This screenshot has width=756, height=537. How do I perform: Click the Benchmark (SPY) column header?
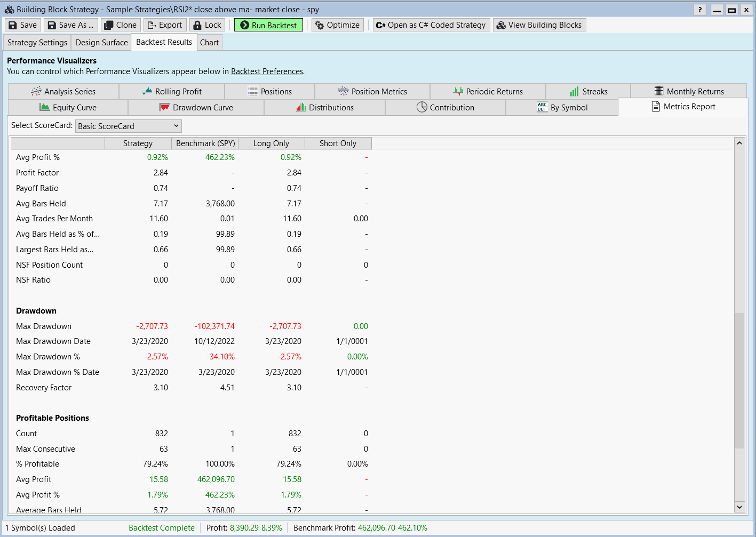[205, 143]
